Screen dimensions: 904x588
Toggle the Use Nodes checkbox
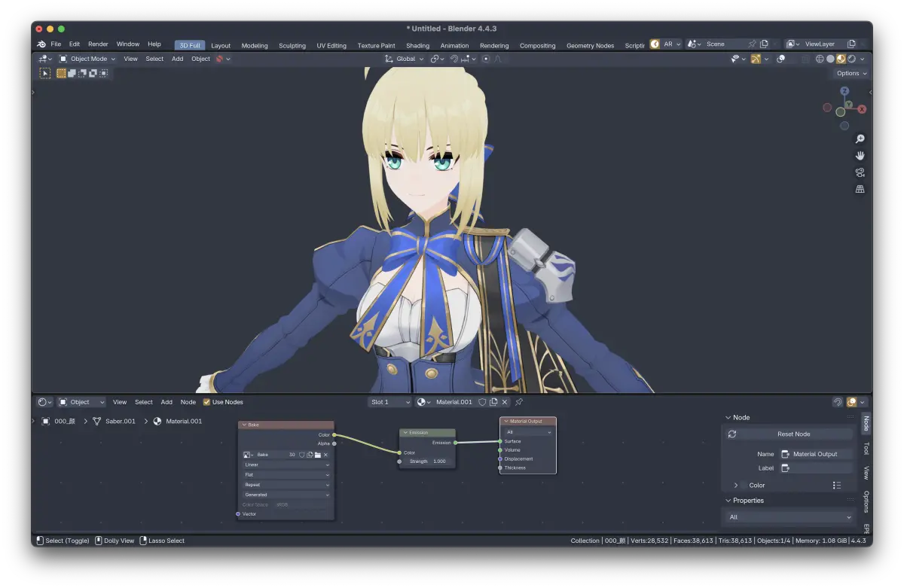pos(207,402)
